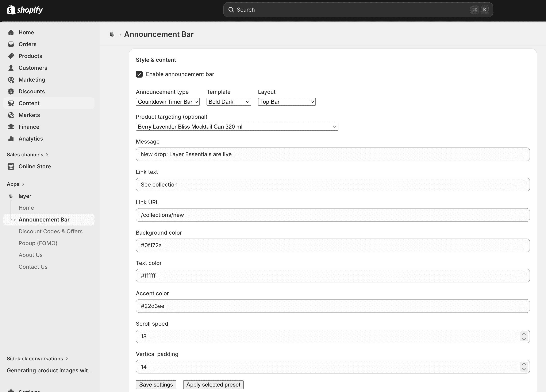Open Markets from the sidebar

29,115
